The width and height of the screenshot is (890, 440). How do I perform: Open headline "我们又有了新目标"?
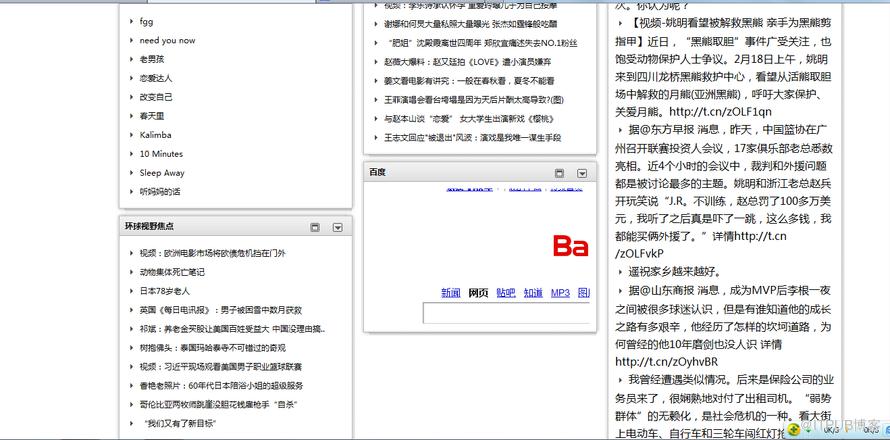180,424
